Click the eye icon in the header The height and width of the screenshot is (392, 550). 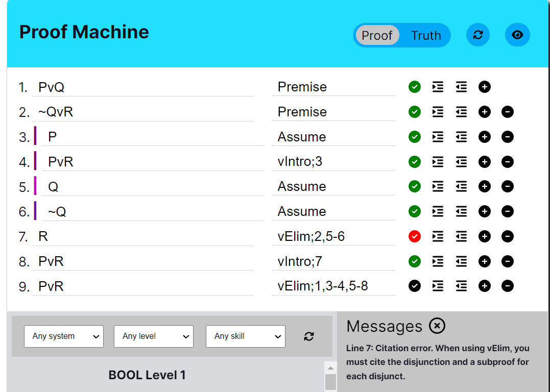click(x=517, y=35)
